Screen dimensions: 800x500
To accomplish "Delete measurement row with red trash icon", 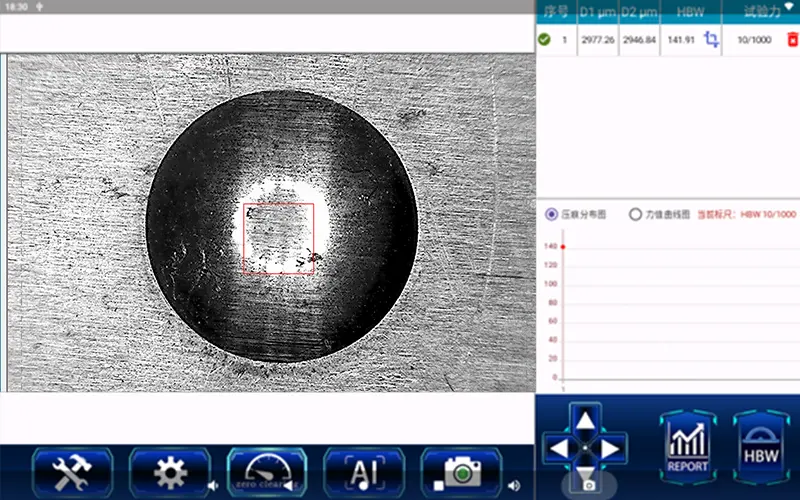I will coord(792,40).
